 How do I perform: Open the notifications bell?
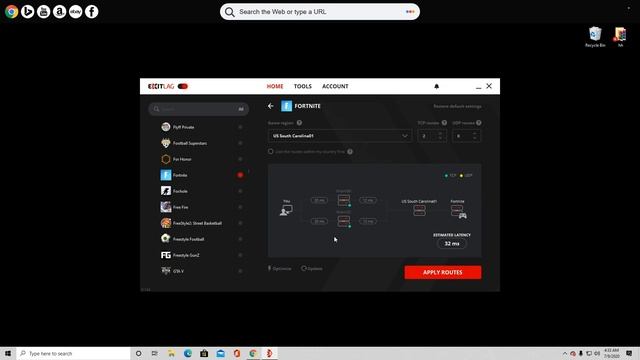coord(436,86)
